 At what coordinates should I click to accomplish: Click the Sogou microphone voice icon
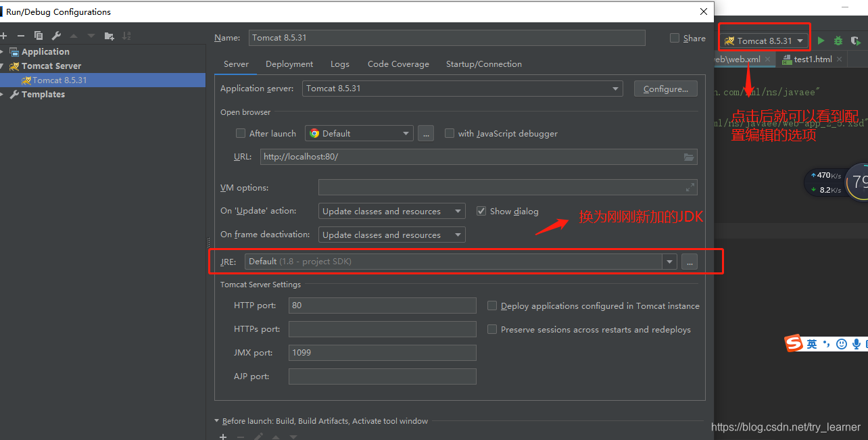(857, 344)
